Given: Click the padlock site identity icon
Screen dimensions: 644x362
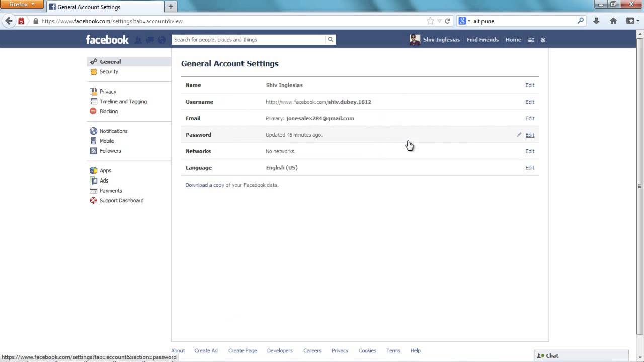Looking at the screenshot, I should click(35, 21).
